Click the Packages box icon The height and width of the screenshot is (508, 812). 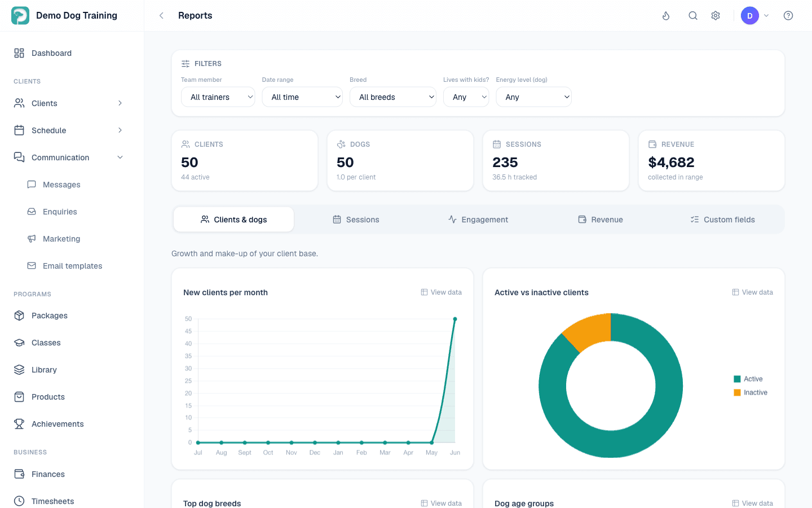(x=19, y=316)
